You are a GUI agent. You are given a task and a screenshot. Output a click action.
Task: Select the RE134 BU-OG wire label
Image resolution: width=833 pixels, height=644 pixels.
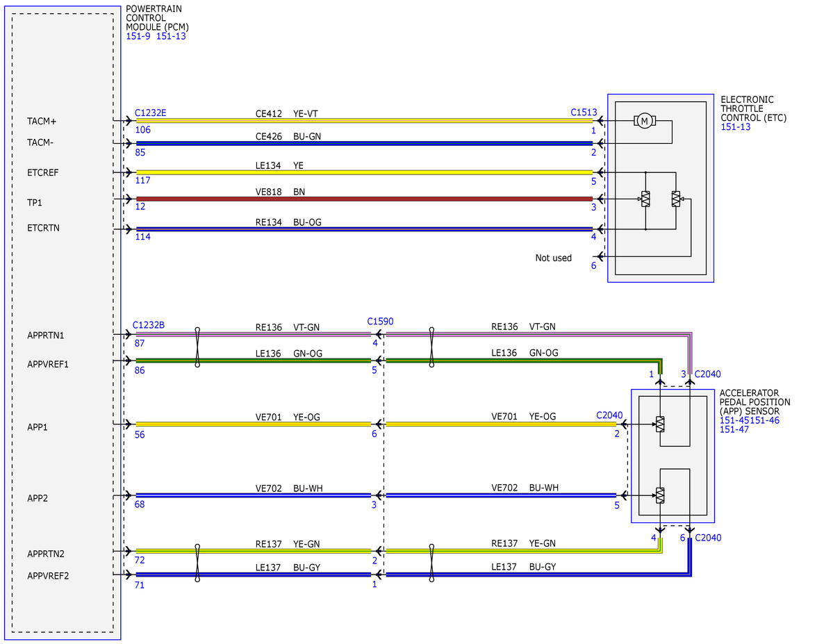(x=288, y=222)
